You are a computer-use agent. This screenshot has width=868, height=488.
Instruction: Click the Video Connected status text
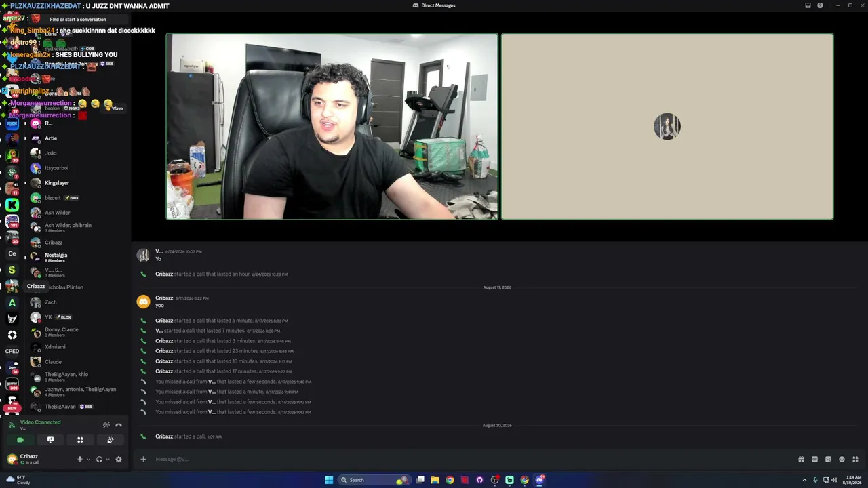40,422
